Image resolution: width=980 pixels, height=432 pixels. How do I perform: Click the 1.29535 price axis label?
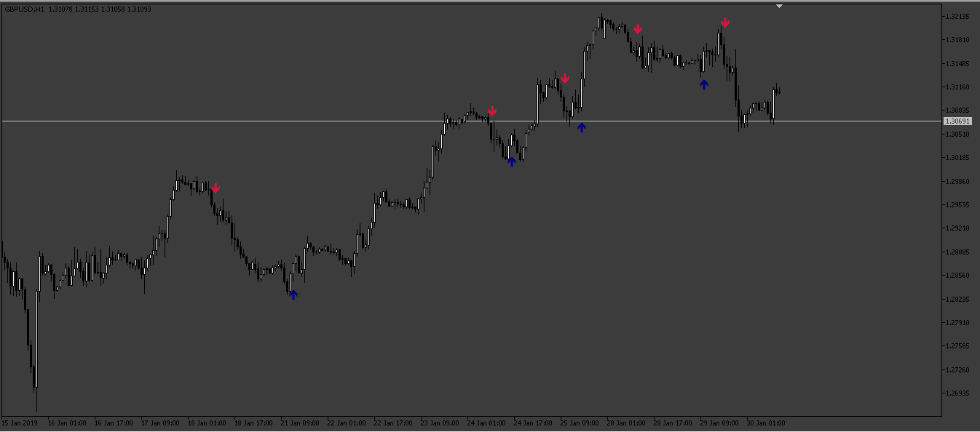click(x=957, y=205)
